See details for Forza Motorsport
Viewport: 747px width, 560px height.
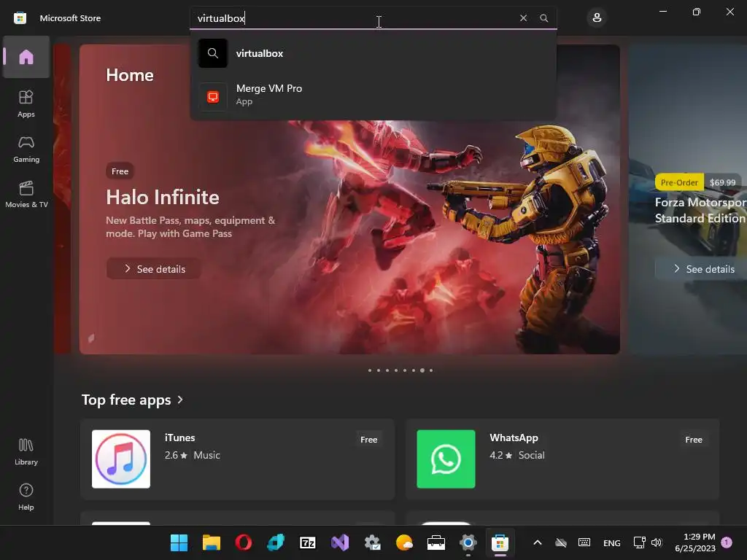coord(703,268)
